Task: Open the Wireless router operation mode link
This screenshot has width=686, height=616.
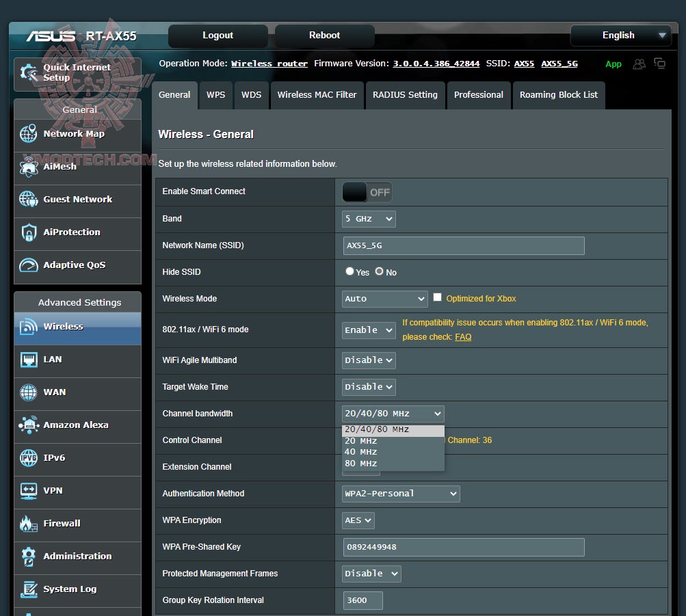Action: [269, 64]
